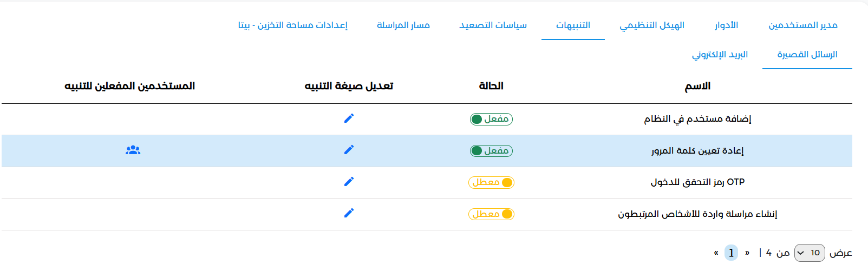
Task: Go to next page with » arrow
Action: (x=747, y=253)
